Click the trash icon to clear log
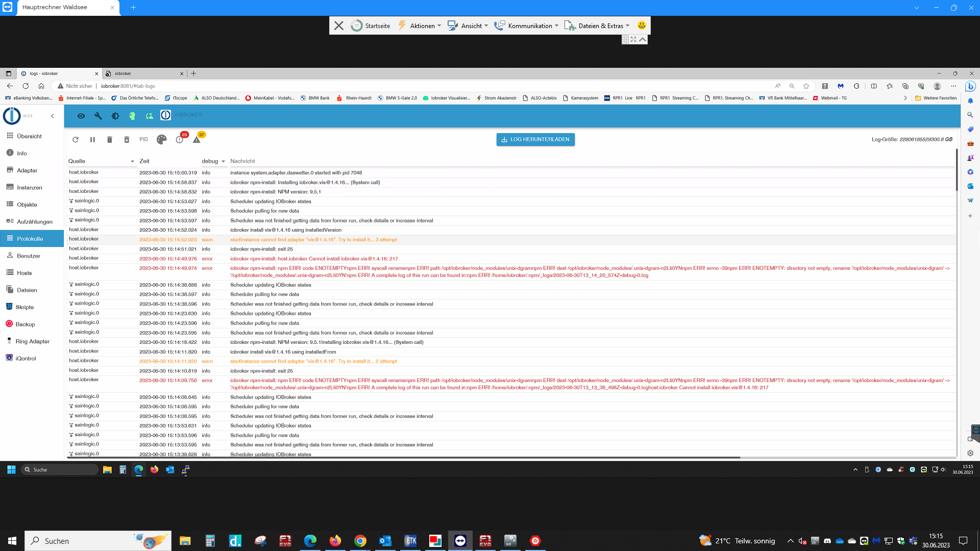The image size is (980, 551). 109,140
